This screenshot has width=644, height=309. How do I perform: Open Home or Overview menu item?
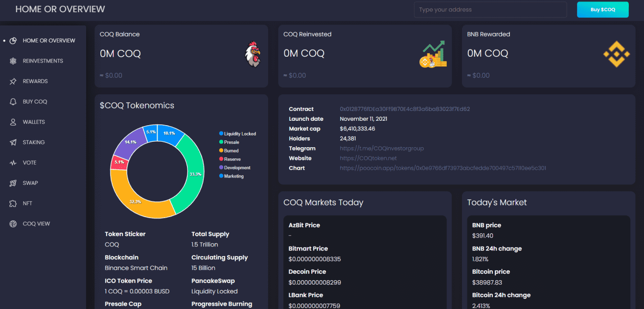tap(49, 41)
